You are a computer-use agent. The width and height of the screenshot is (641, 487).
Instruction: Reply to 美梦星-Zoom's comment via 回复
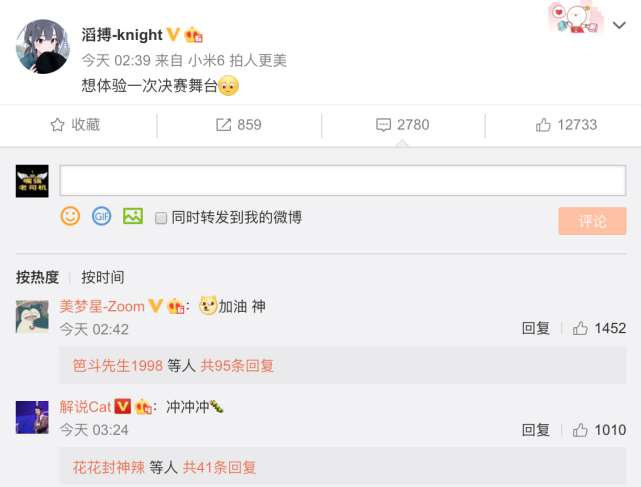(536, 328)
